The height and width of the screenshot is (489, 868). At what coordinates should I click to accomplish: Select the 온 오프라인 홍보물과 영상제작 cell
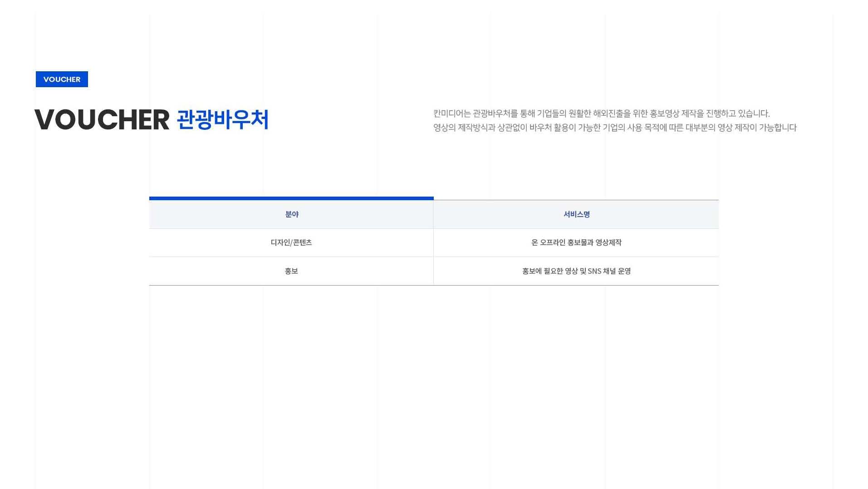tap(575, 242)
